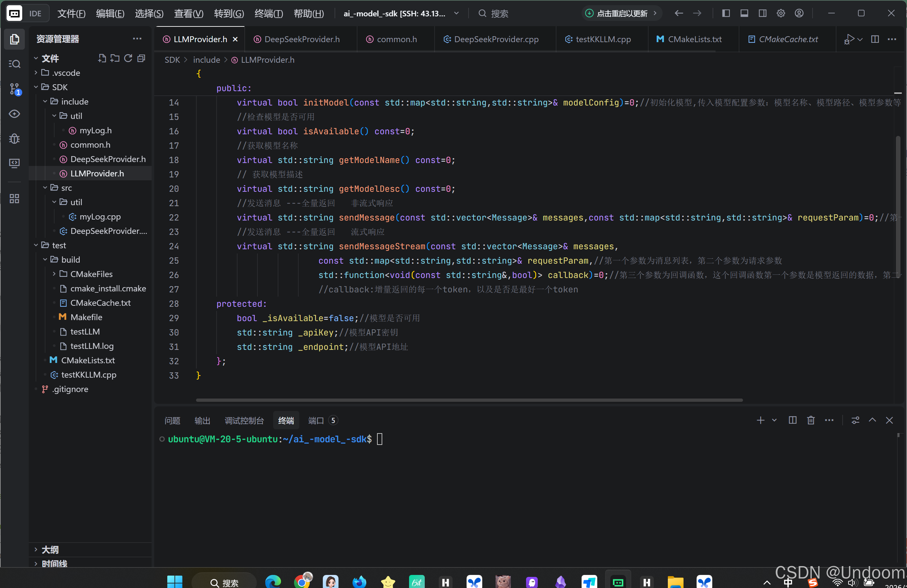Refresh the file explorer

pyautogui.click(x=128, y=58)
